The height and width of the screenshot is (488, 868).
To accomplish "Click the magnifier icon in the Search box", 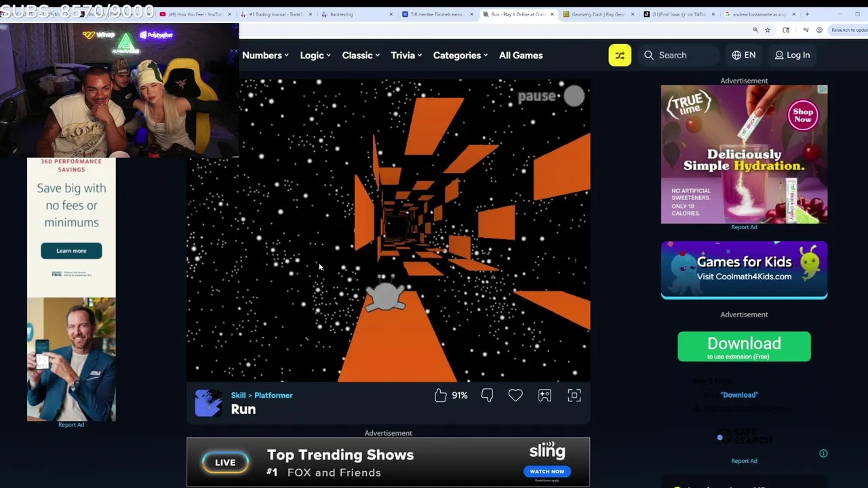I will [x=649, y=55].
